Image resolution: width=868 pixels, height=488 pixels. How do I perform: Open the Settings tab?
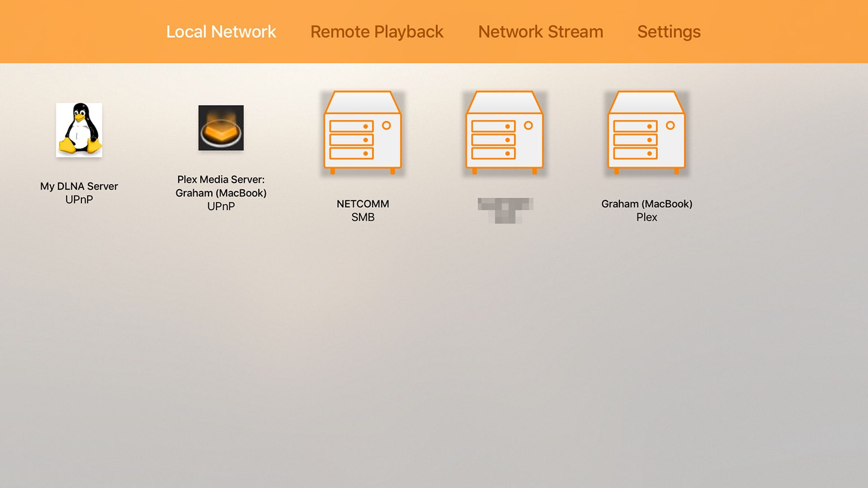[x=669, y=32]
